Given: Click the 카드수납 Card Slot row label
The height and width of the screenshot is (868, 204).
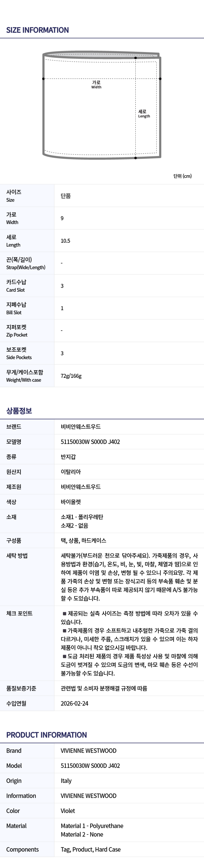Looking at the screenshot, I should (x=16, y=286).
